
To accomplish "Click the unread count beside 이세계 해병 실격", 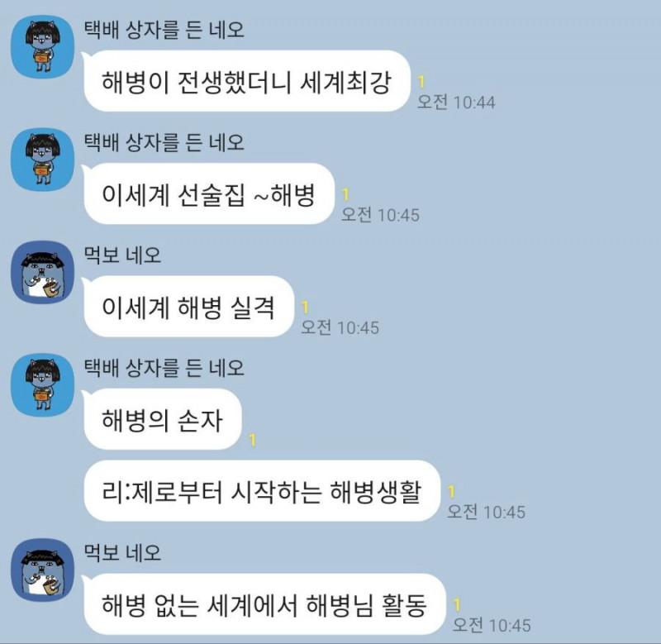I will pos(305,307).
